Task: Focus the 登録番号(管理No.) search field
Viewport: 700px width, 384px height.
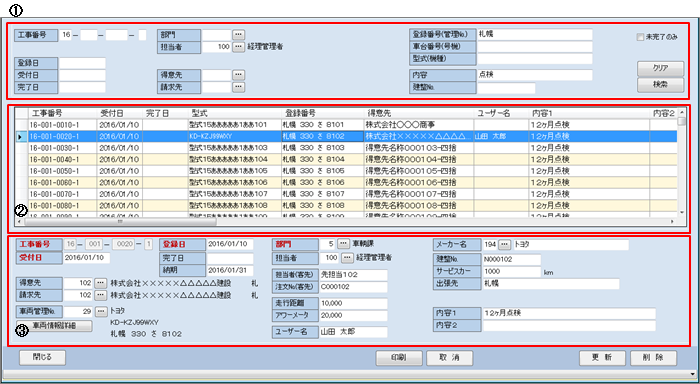Action: pyautogui.click(x=535, y=34)
